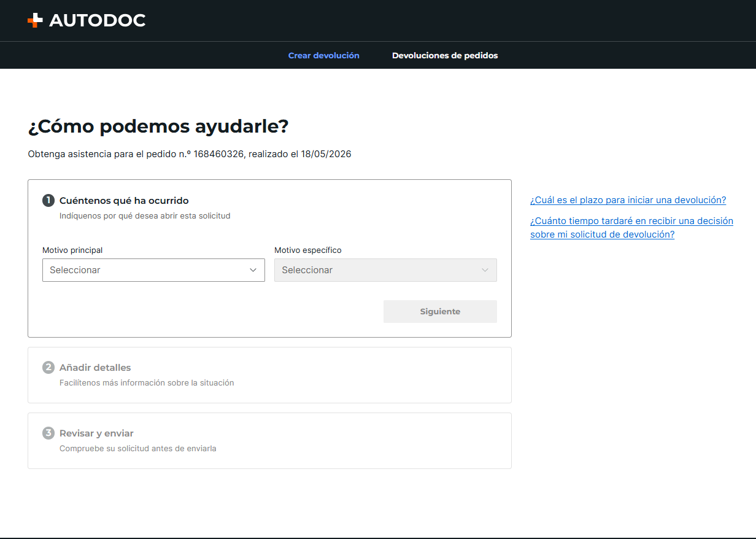Click the Motivo específico label

tap(308, 250)
